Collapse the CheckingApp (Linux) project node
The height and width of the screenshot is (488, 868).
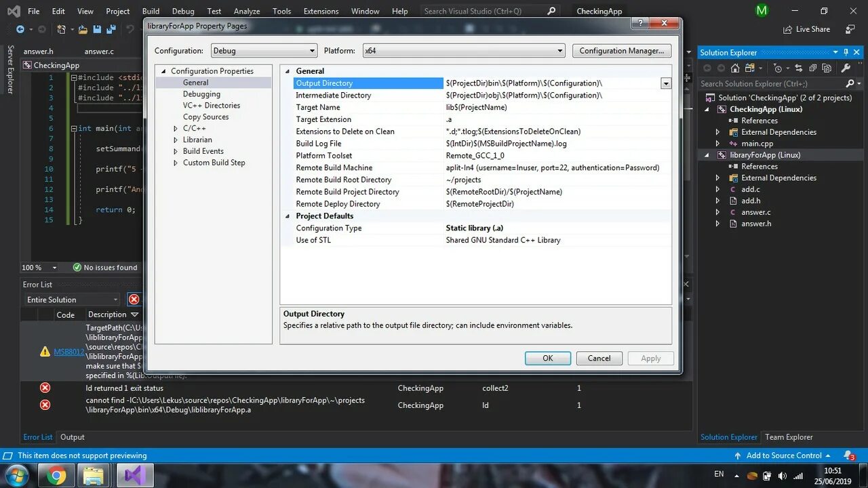(706, 109)
